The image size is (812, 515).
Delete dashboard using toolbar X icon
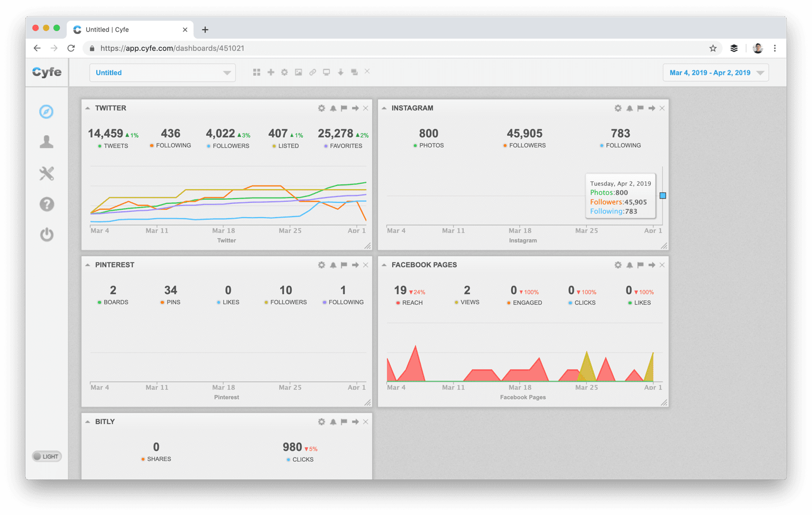(367, 71)
